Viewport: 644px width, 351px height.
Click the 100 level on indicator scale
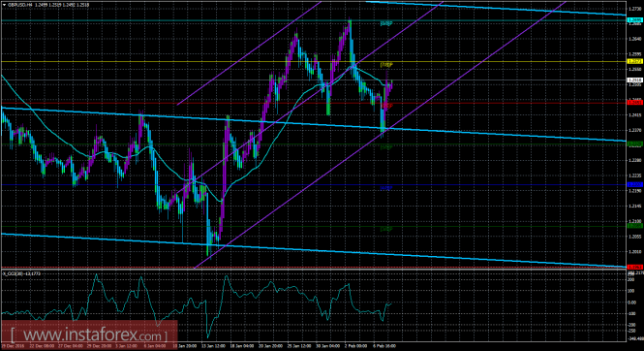coord(630,291)
